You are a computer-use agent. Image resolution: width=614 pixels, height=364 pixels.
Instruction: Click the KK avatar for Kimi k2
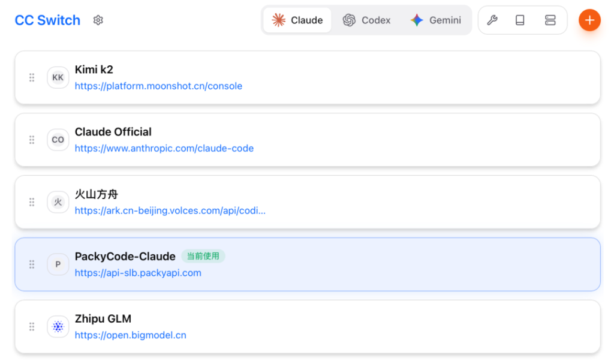[x=58, y=77]
